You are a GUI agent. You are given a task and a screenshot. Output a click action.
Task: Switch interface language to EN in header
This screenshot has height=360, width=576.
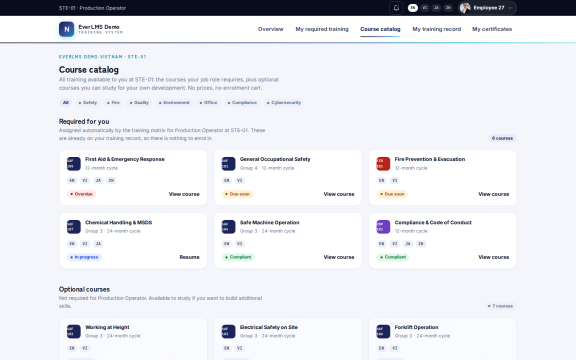tap(413, 8)
